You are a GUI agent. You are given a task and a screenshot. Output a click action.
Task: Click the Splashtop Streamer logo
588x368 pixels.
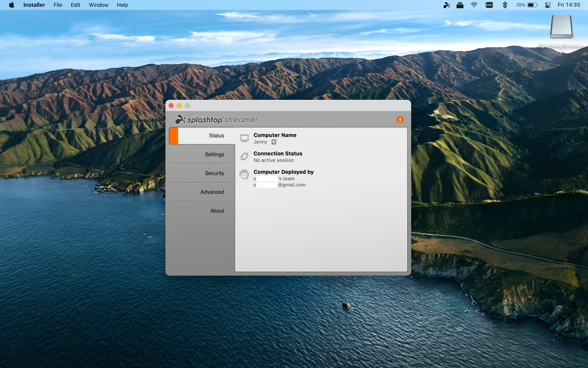(217, 120)
